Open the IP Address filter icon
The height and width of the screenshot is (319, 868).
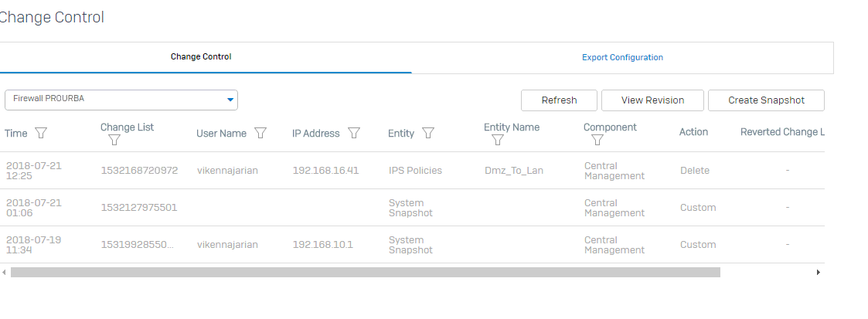pos(354,134)
